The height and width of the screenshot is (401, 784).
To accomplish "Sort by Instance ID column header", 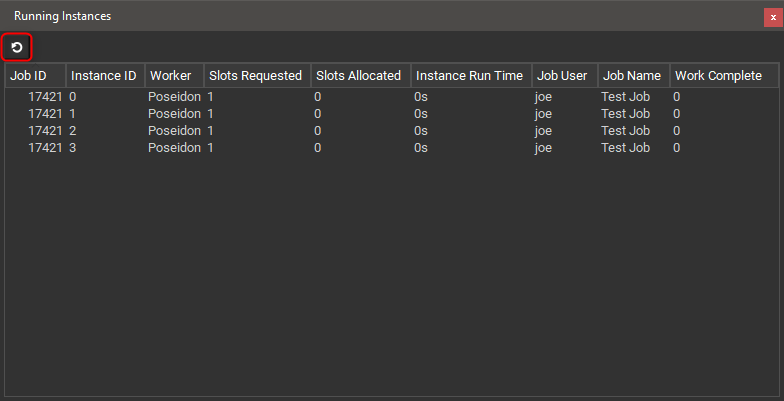I will (103, 76).
